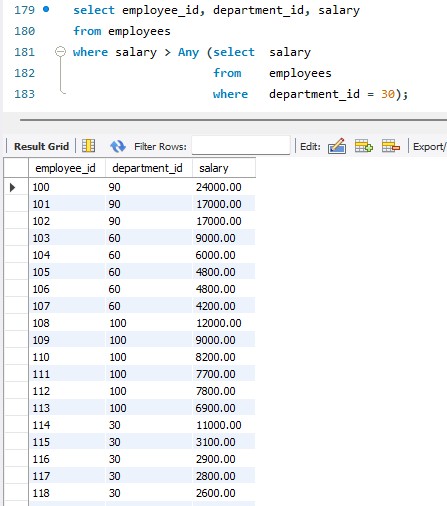Sort by department_id column header
Image resolution: width=447 pixels, height=506 pixels.
pyautogui.click(x=149, y=168)
